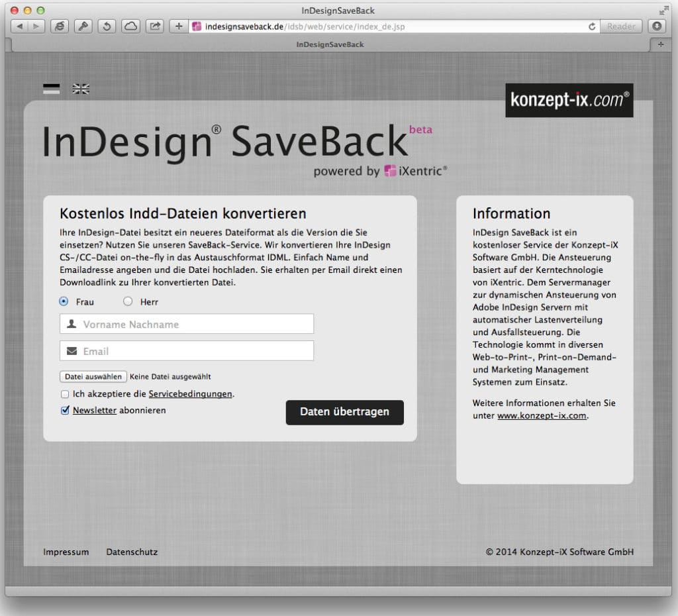Viewport: 678px width, 616px height.
Task: Click the Safari back arrow button
Action: 19,26
